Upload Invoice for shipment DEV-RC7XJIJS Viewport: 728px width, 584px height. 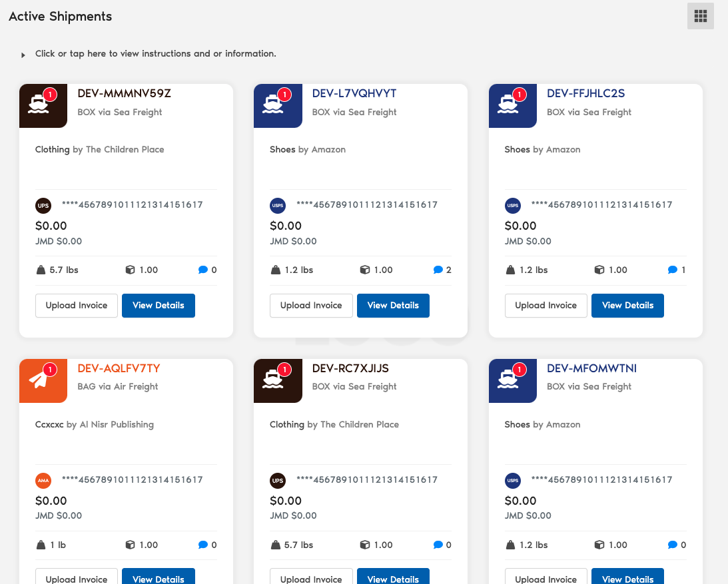(311, 577)
